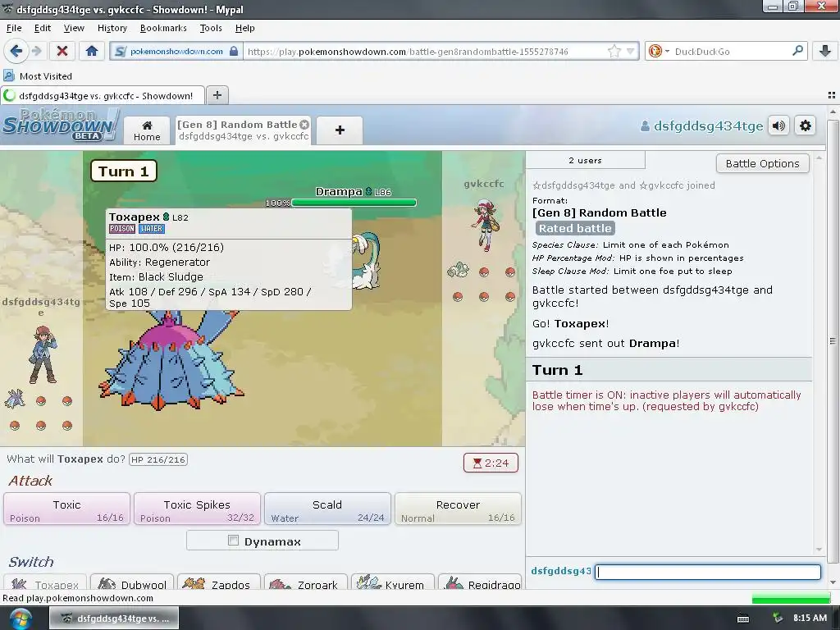Switch to Dubwool
Screen dimensions: 840x630
(x=132, y=583)
